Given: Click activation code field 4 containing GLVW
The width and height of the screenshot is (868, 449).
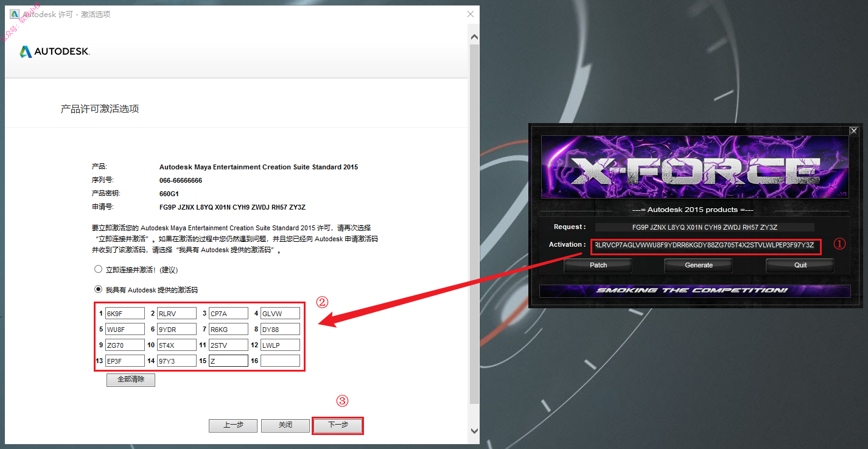Looking at the screenshot, I should 280,313.
